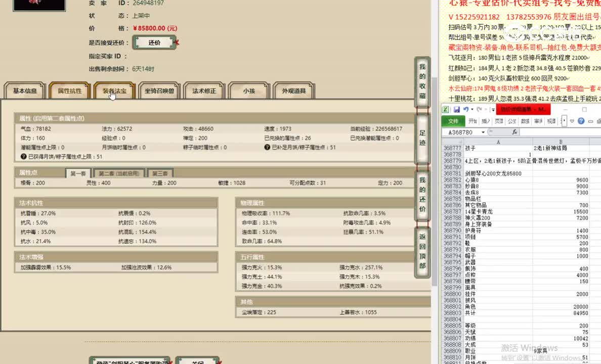The image size is (601, 364).
Task: Click the 返回顶部 sidebar button
Action: [422, 250]
